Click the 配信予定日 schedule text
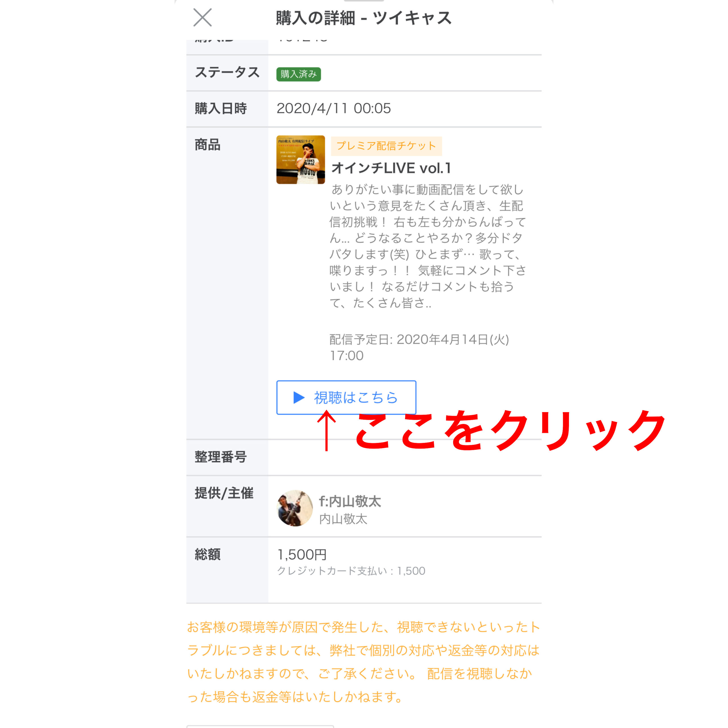This screenshot has height=728, width=728. [x=419, y=348]
